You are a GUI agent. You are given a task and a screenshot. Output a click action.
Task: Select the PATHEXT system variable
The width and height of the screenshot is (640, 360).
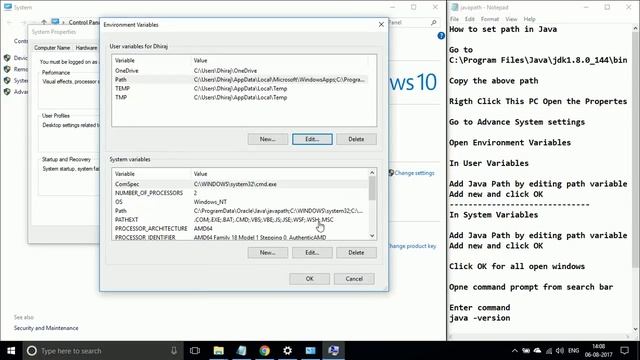pyautogui.click(x=240, y=220)
